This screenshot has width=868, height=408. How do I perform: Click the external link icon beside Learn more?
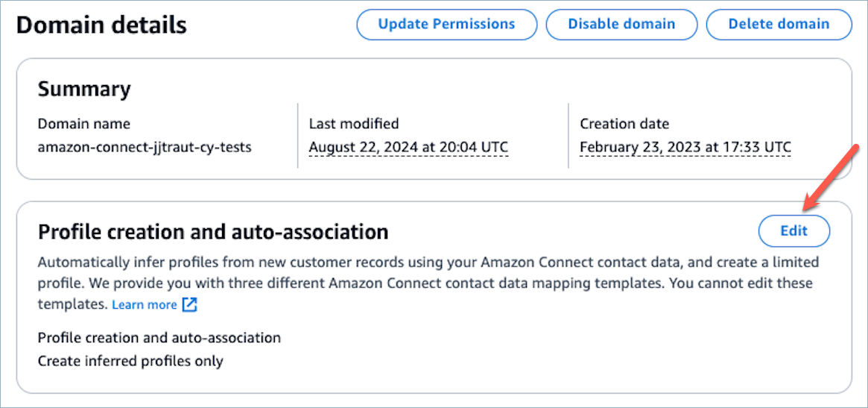coord(190,305)
